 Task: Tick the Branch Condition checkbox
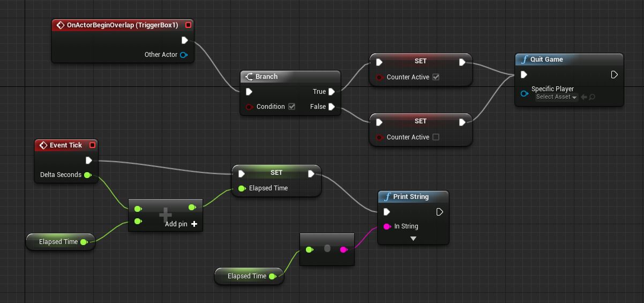pos(292,107)
